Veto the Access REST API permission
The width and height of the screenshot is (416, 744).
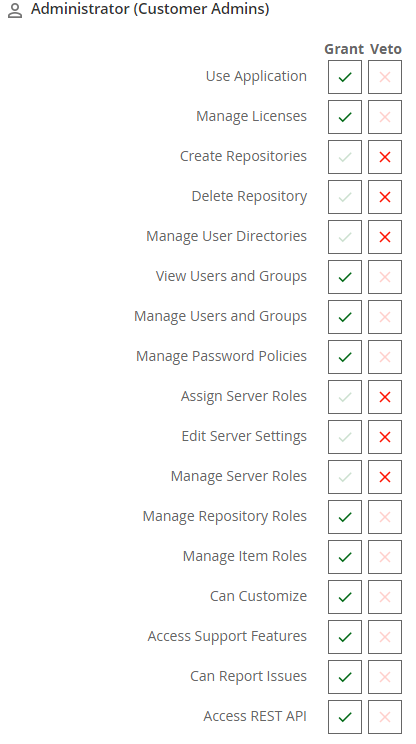coord(385,716)
